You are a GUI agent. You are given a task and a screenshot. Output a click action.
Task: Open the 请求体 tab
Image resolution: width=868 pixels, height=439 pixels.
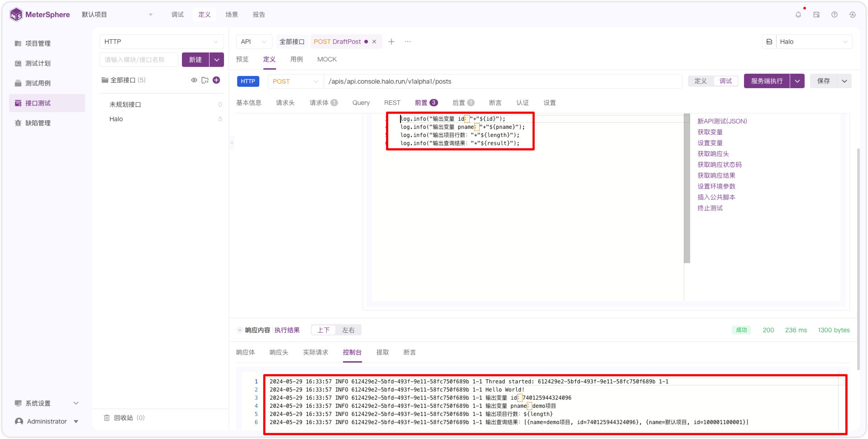[323, 103]
